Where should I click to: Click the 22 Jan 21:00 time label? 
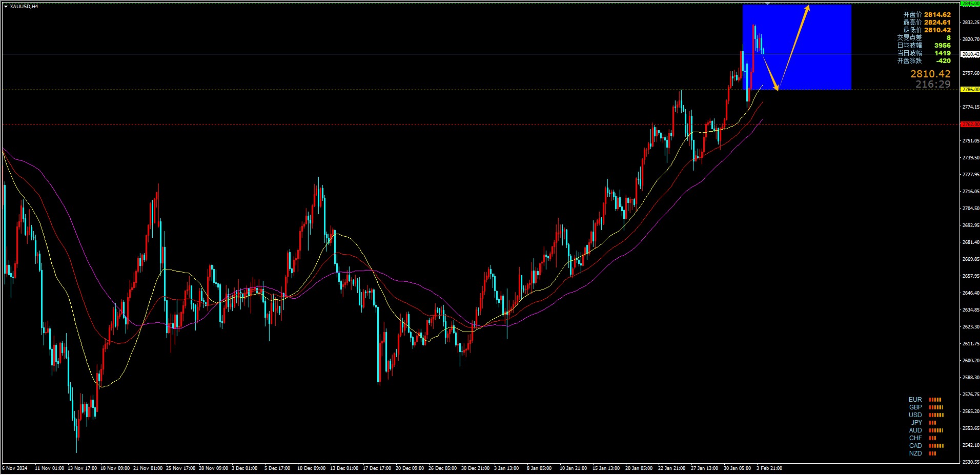pos(672,468)
